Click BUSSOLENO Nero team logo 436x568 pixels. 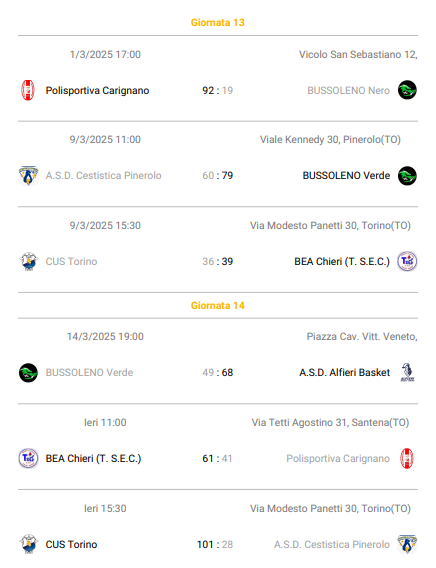[x=407, y=90]
